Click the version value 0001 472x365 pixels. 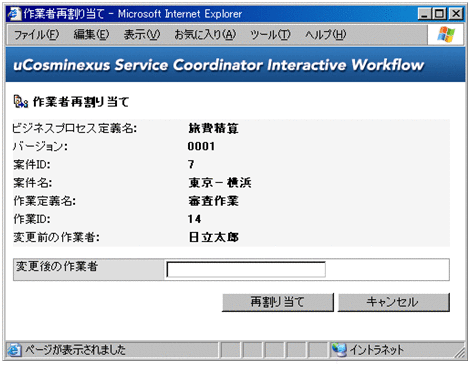(x=201, y=146)
